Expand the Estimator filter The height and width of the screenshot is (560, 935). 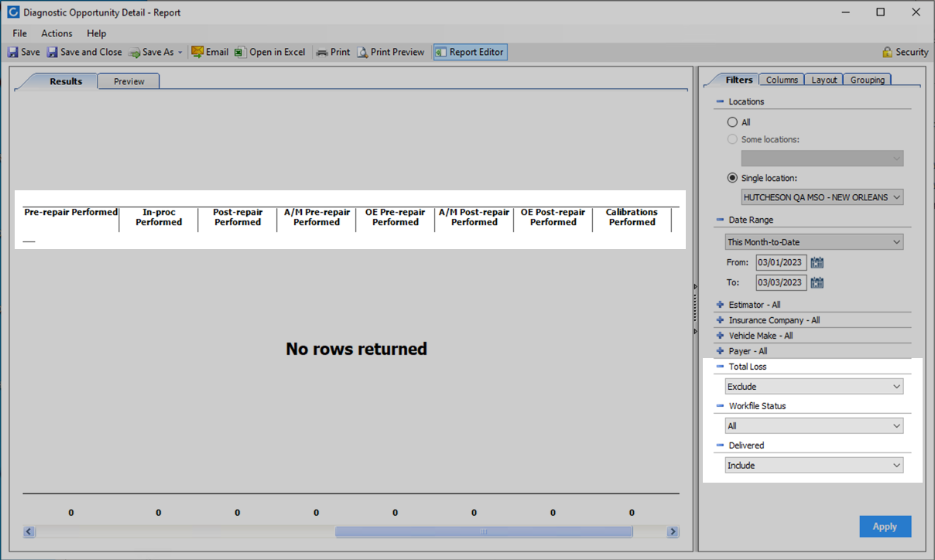point(720,305)
